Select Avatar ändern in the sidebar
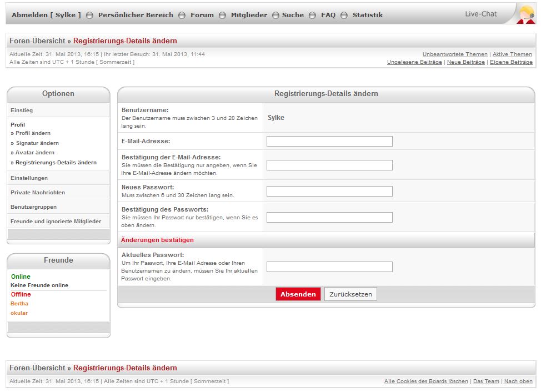Image resolution: width=541 pixels, height=392 pixels. point(34,153)
